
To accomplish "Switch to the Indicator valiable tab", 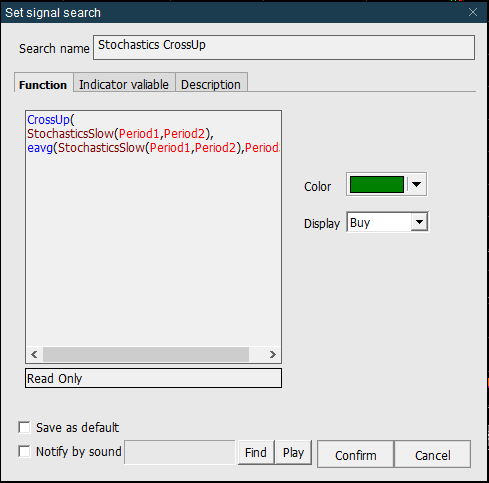I will [x=124, y=84].
